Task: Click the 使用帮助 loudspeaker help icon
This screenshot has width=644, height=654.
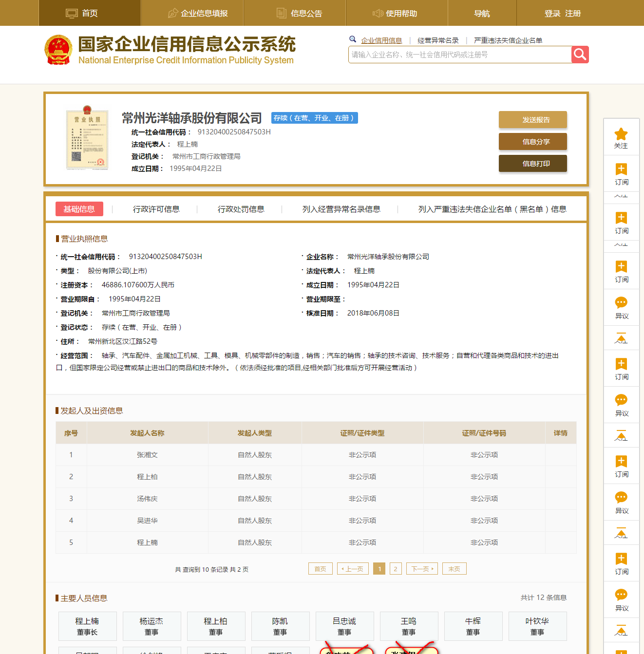Action: tap(379, 13)
